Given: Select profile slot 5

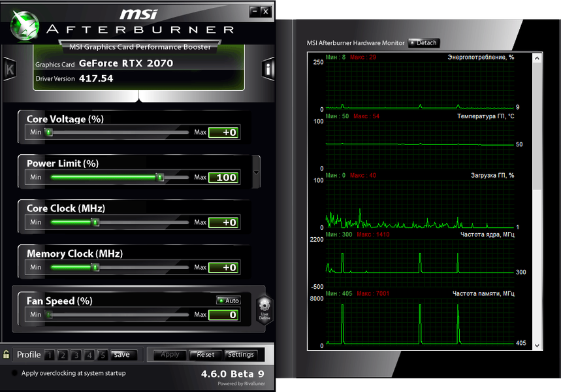Looking at the screenshot, I should pyautogui.click(x=103, y=355).
